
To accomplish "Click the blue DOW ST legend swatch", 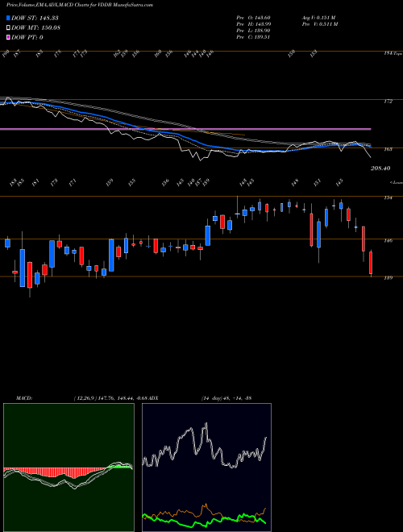I will coord(8,18).
